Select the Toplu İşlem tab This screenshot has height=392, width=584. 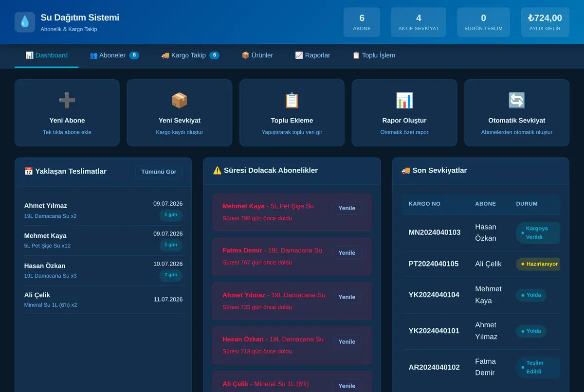pyautogui.click(x=374, y=55)
